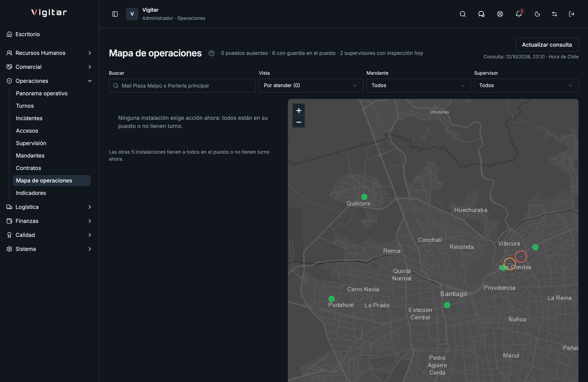Click the help icon beside Mapa de operaciones
588x382 pixels.
(211, 53)
